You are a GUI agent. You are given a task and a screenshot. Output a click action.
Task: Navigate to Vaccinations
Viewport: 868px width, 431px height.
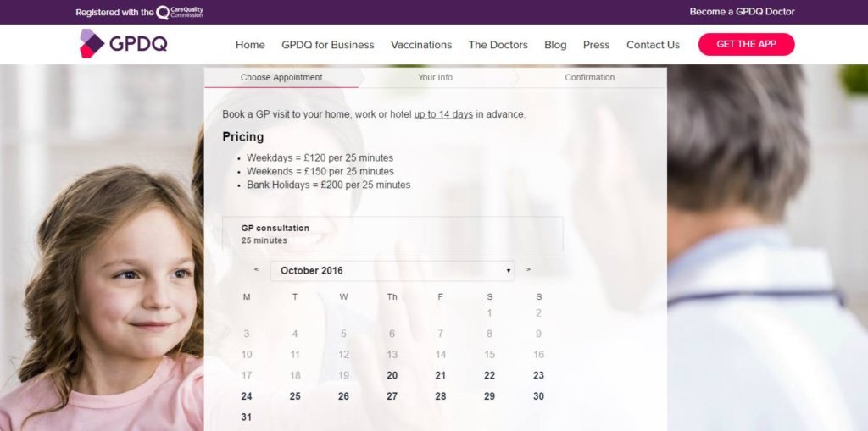(x=421, y=45)
